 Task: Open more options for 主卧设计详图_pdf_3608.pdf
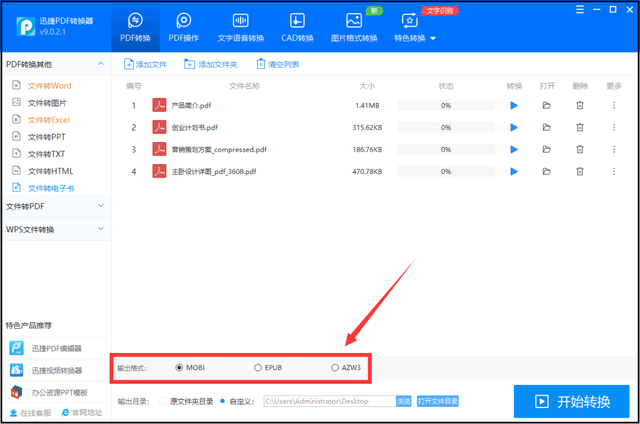613,171
